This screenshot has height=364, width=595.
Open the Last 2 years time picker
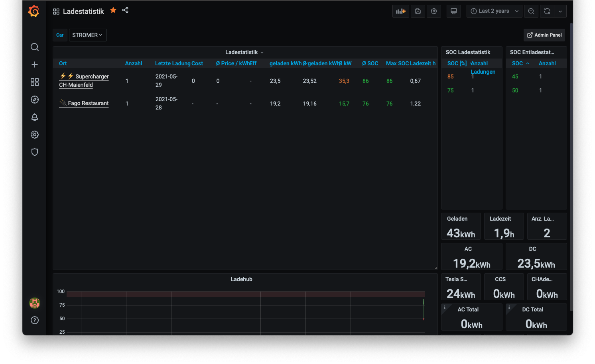click(x=494, y=11)
